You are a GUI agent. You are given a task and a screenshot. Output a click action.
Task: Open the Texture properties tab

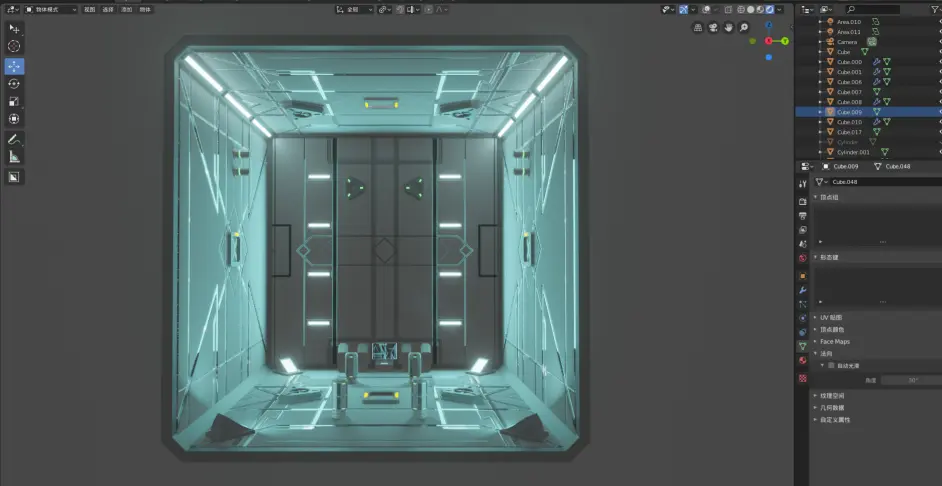[803, 378]
